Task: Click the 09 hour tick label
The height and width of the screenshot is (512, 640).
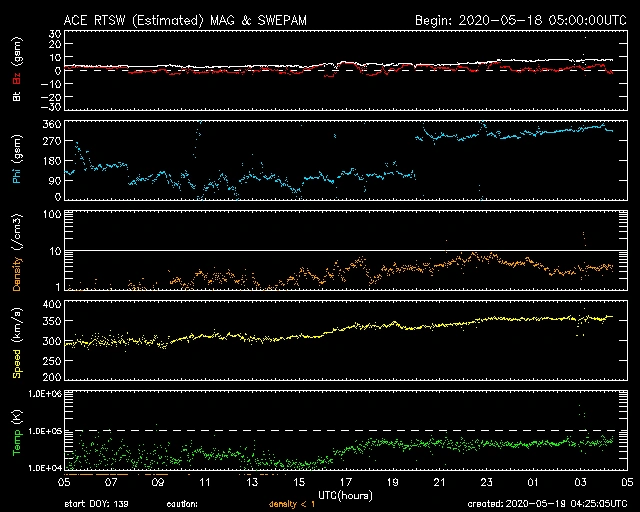Action: (158, 482)
